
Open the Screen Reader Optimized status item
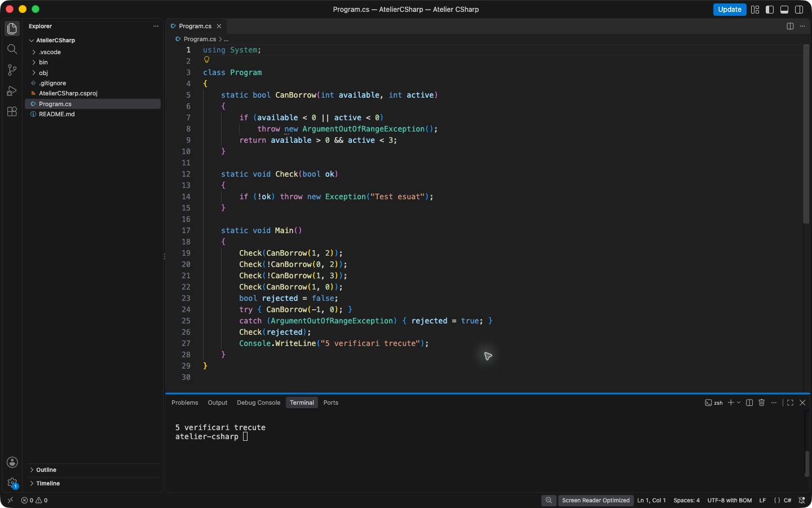coord(595,500)
